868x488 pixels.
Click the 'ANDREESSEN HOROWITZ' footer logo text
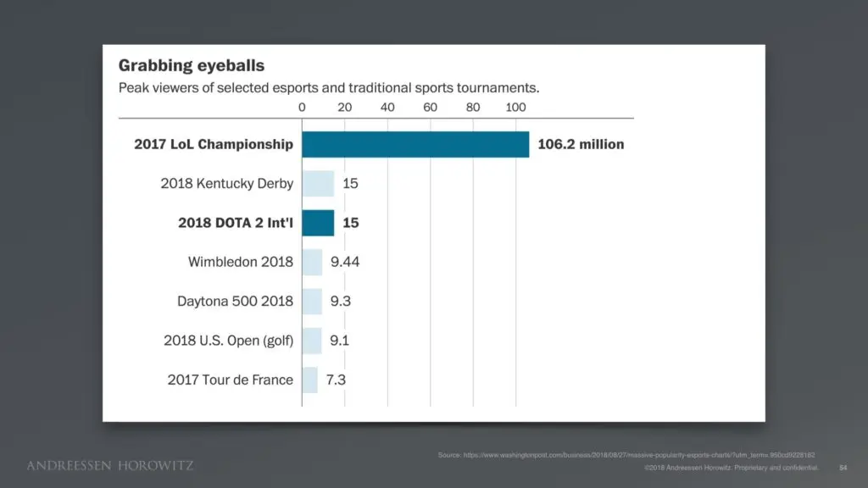click(x=110, y=466)
